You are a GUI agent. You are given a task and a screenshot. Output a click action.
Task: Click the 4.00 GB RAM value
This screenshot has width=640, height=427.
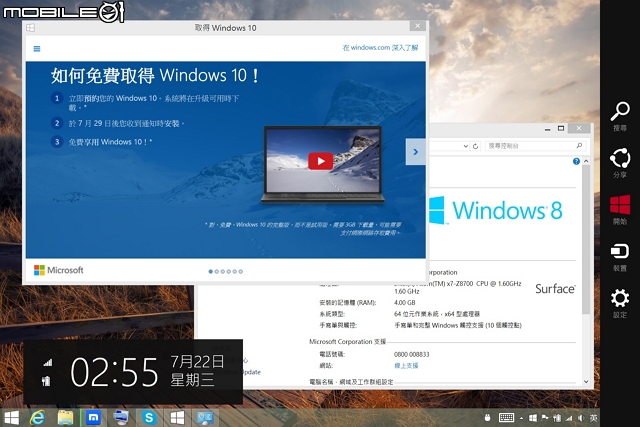[404, 303]
